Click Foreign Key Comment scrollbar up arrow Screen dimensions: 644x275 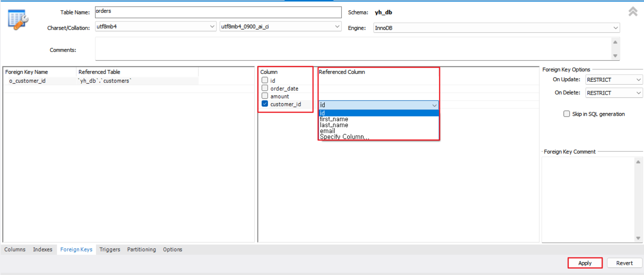click(x=638, y=162)
